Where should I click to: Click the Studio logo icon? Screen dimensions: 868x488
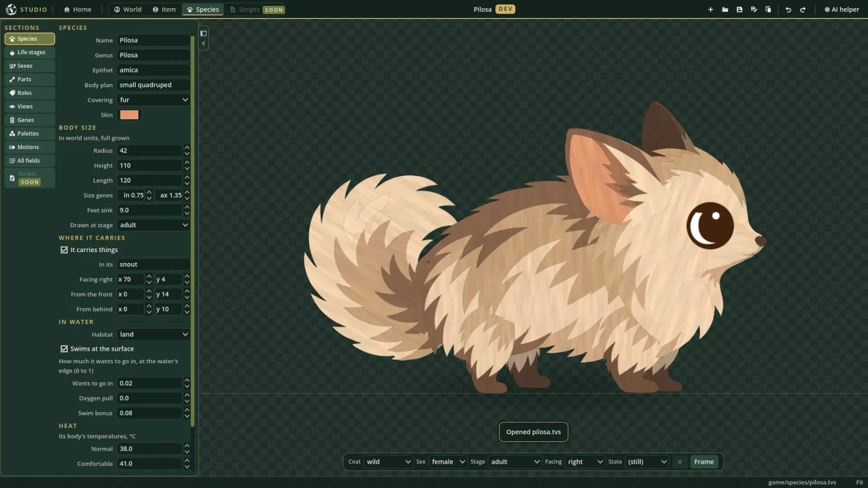point(11,9)
